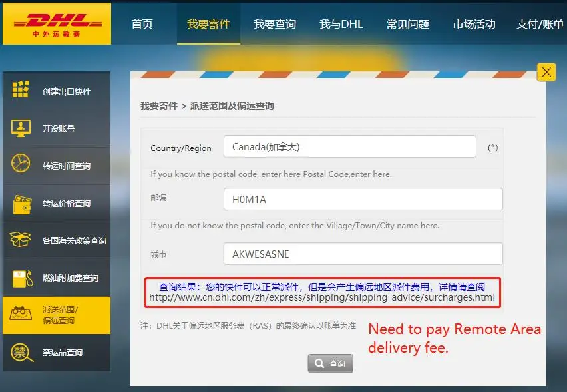The width and height of the screenshot is (567, 392).
Task: Click the grid icon for 创建出口快件
Action: point(21,89)
